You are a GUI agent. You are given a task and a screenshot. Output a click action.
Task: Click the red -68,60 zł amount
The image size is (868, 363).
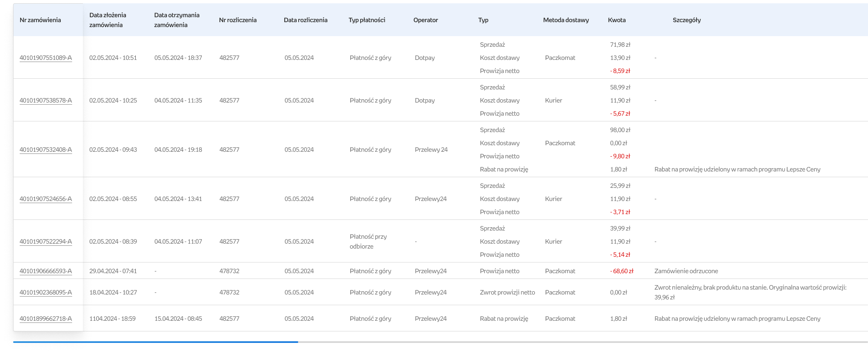click(x=622, y=271)
